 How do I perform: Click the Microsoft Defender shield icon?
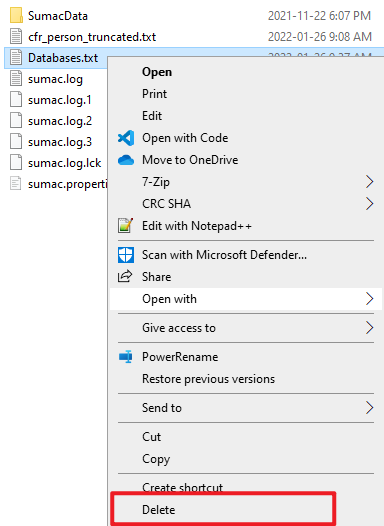tap(126, 255)
